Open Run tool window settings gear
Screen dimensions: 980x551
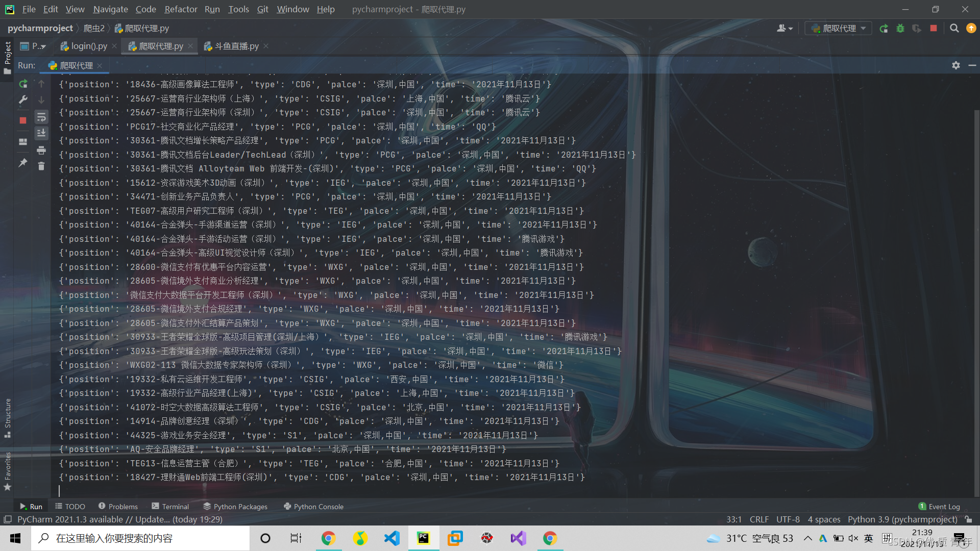[x=955, y=65]
